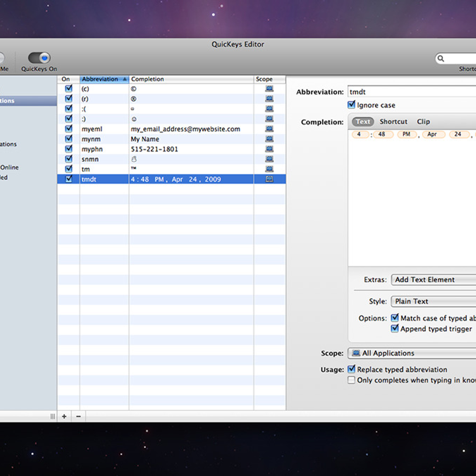The width and height of the screenshot is (476, 476).
Task: Select the minute token "48" in the completion
Action: pos(382,134)
